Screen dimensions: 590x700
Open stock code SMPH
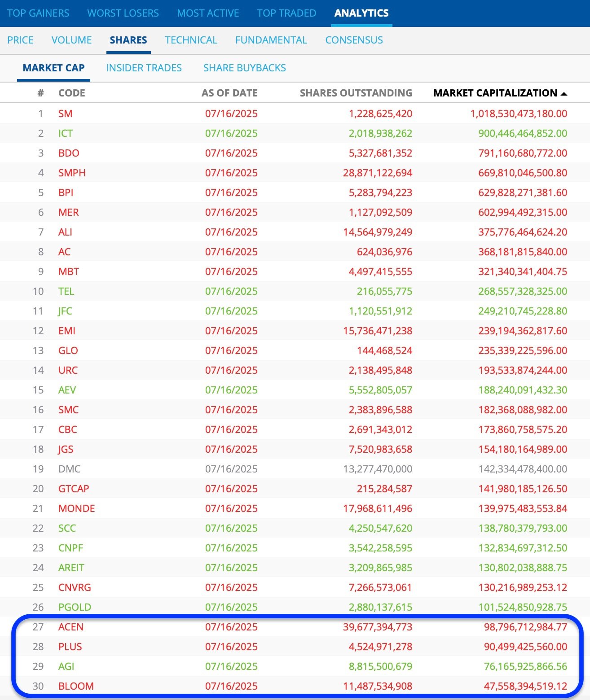(x=72, y=173)
